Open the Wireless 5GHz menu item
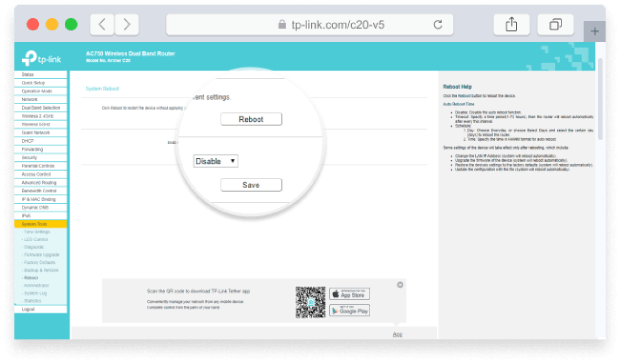620x363 pixels. pos(41,124)
